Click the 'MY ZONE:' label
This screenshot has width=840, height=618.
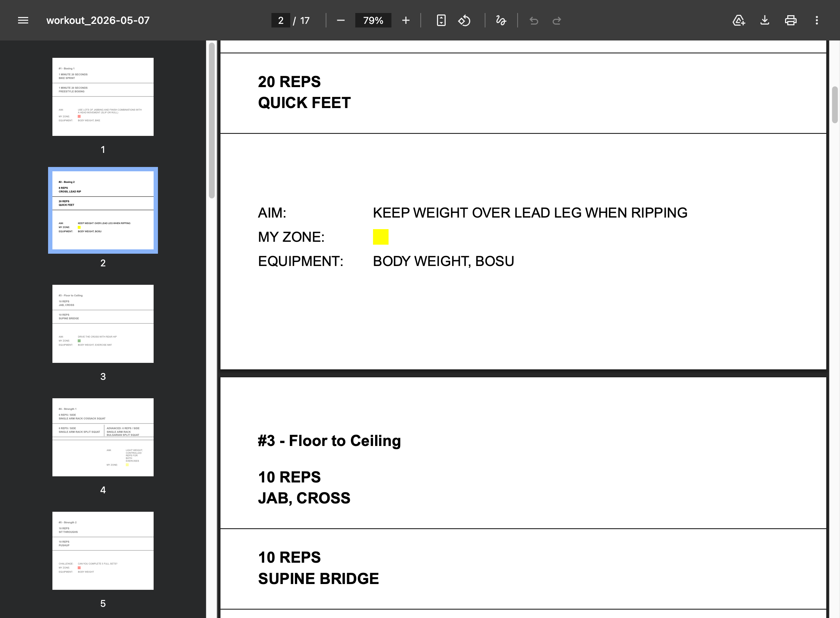tap(291, 237)
